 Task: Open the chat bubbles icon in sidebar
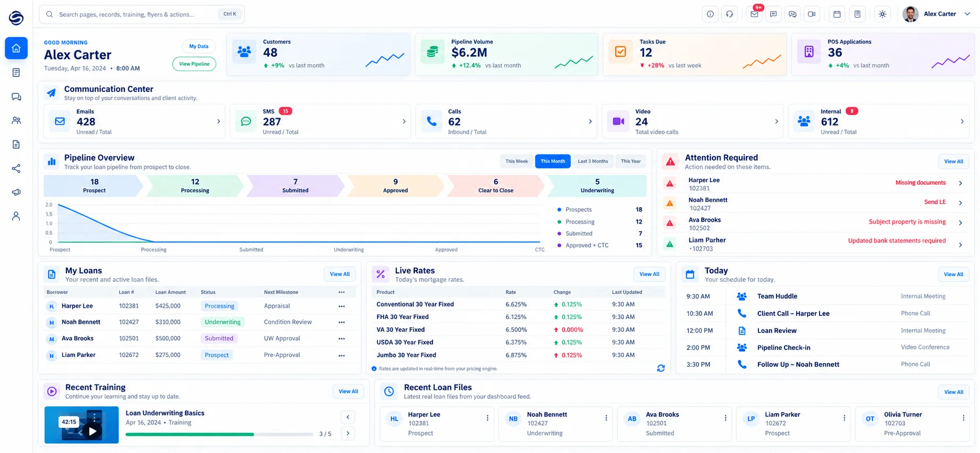pyautogui.click(x=16, y=97)
